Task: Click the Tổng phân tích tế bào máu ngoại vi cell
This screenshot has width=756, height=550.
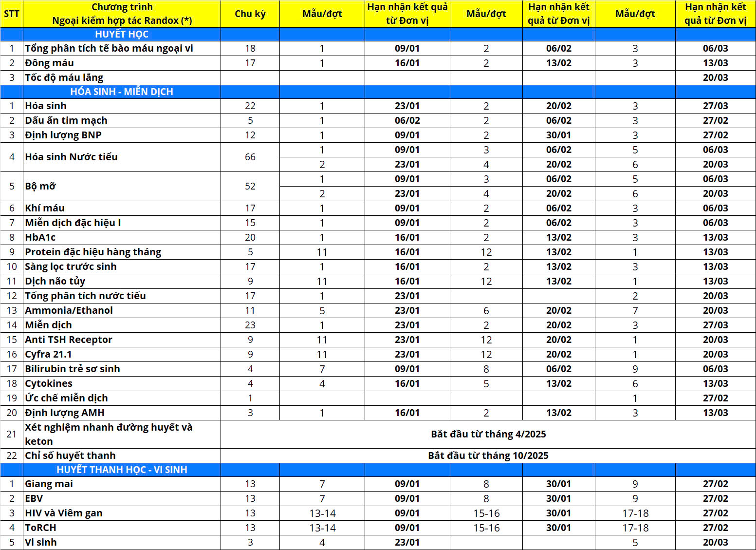Action: (109, 48)
